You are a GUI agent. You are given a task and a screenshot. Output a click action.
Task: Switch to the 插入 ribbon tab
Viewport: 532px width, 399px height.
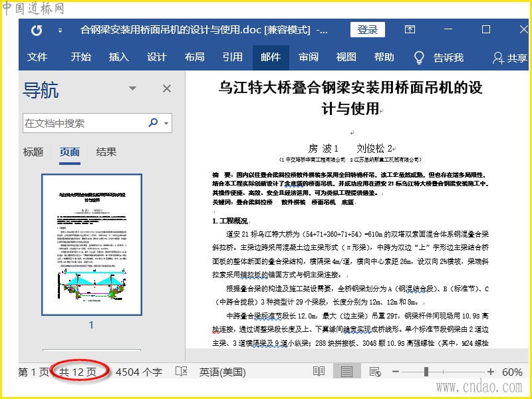[119, 57]
